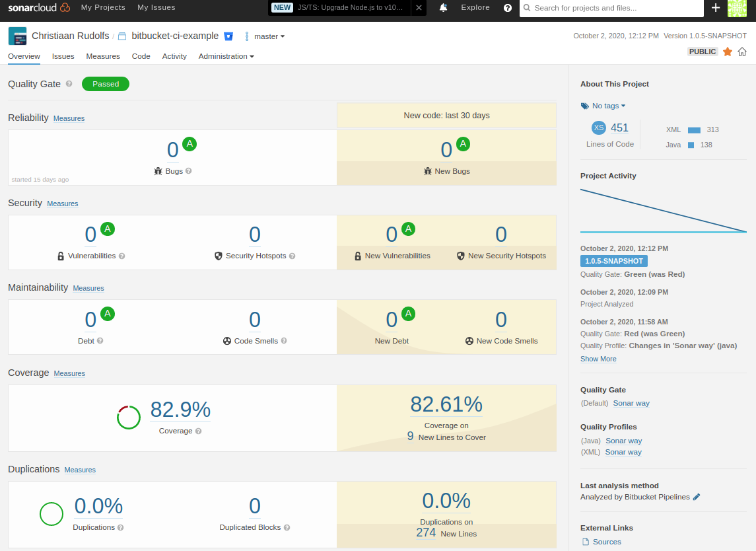756x551 pixels.
Task: Click the Christiaan Rudolfs organization link
Action: tap(71, 36)
